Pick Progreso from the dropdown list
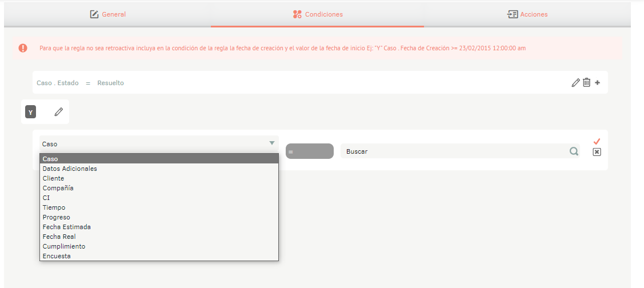This screenshot has height=288, width=644. 159,217
